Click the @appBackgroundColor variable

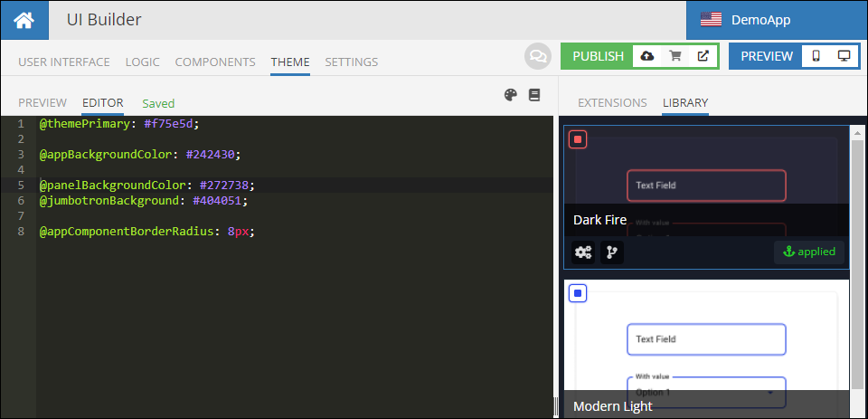(105, 154)
